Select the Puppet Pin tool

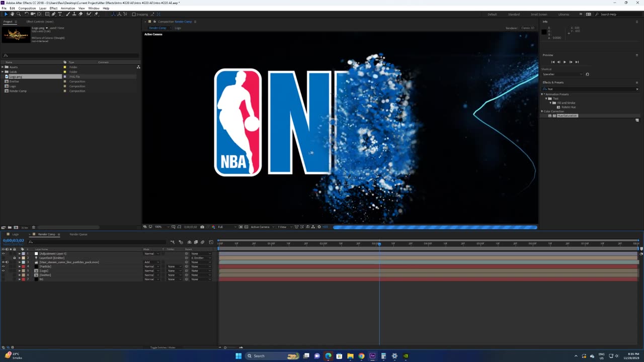tap(96, 14)
